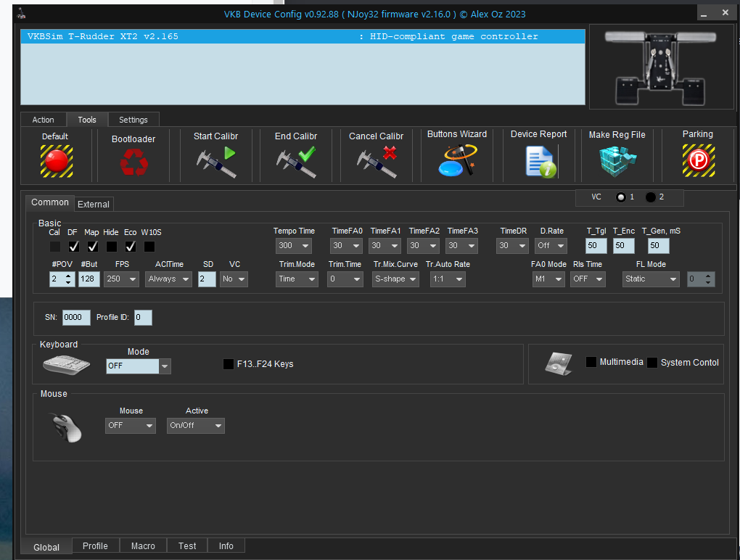Switch to the External tab

pyautogui.click(x=94, y=205)
